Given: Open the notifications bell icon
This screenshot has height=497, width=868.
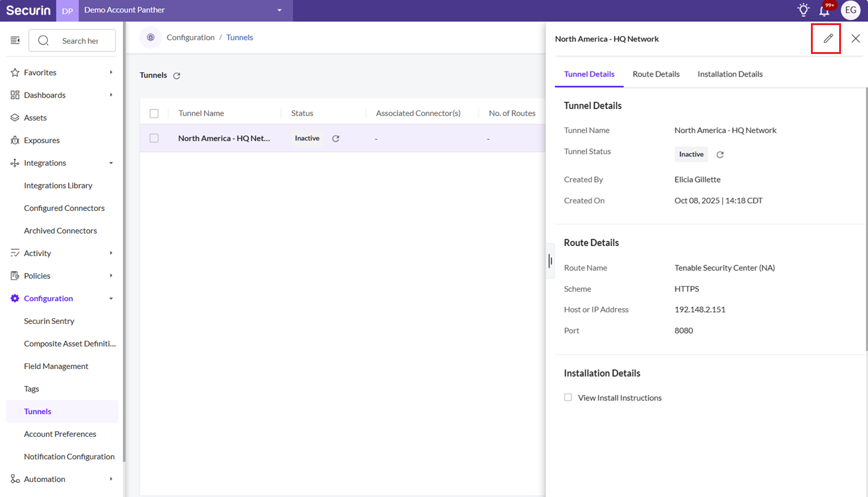Looking at the screenshot, I should point(825,10).
